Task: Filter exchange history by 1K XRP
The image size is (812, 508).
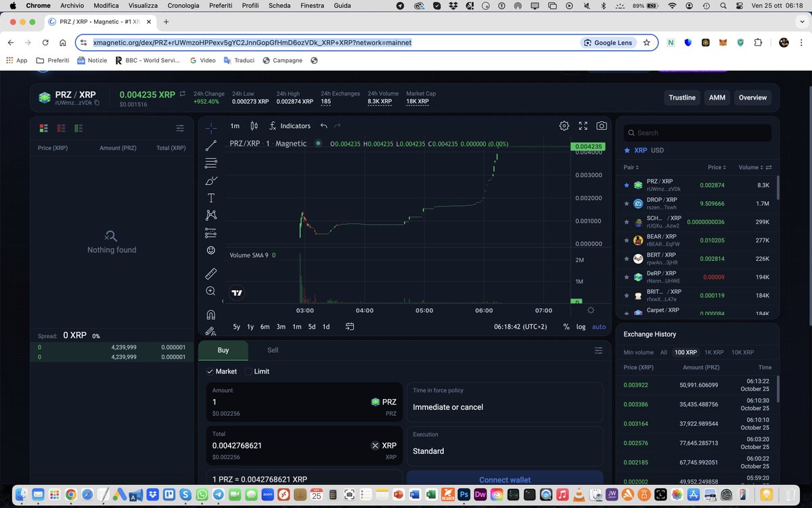Action: (x=714, y=352)
